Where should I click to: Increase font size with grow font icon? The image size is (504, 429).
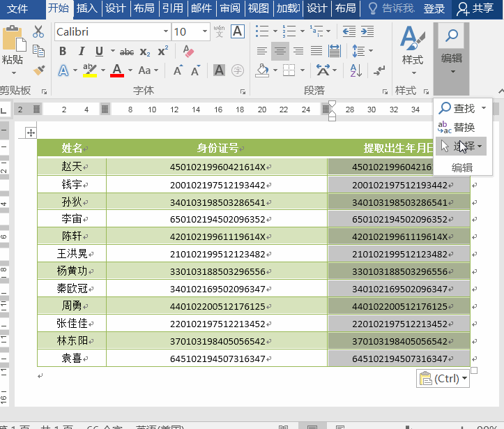pyautogui.click(x=178, y=70)
